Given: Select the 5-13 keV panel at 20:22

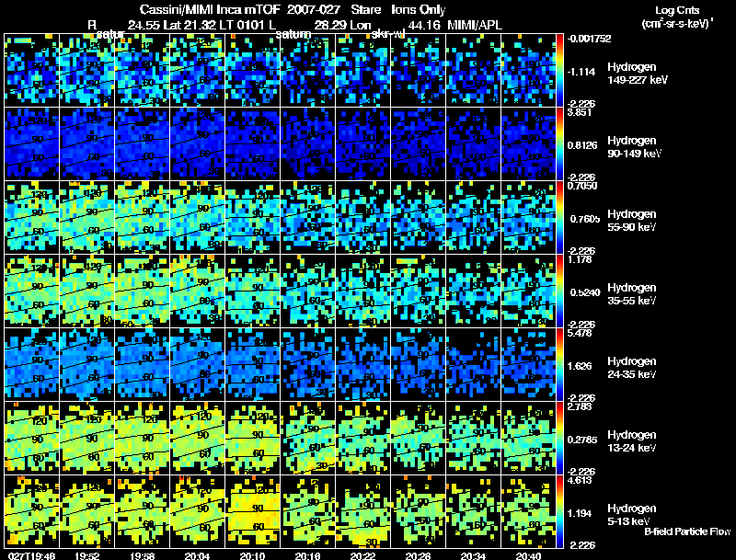Looking at the screenshot, I should coord(362,511).
